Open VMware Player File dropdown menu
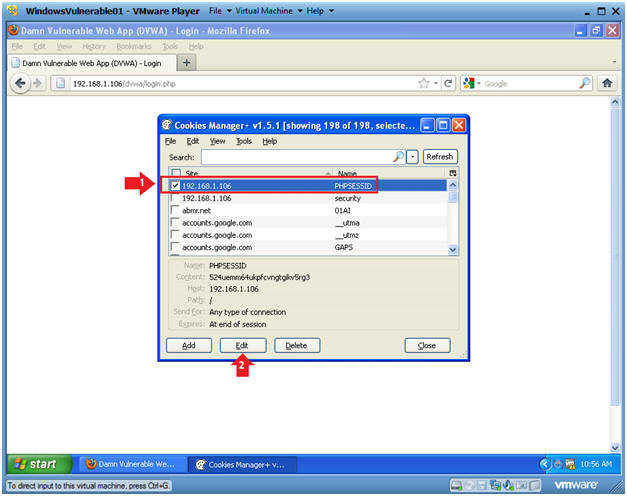627x496 pixels. [220, 11]
